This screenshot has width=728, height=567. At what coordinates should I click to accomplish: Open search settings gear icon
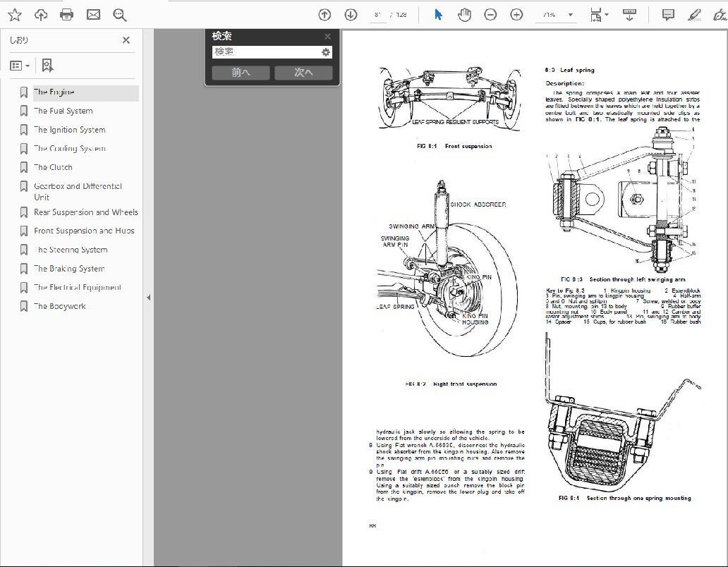coord(326,52)
